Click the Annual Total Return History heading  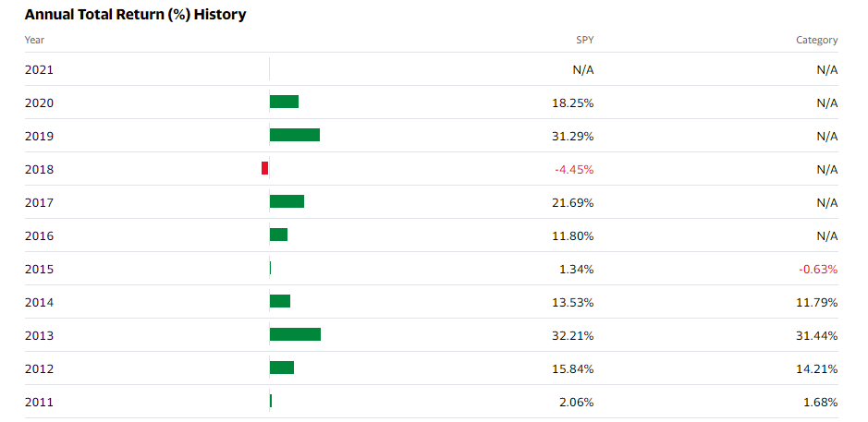[135, 15]
